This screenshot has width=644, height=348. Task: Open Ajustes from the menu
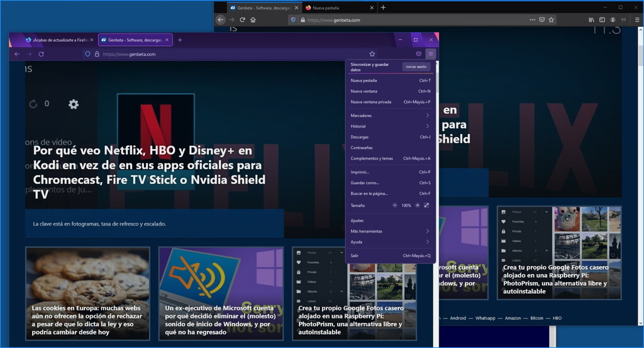point(390,220)
